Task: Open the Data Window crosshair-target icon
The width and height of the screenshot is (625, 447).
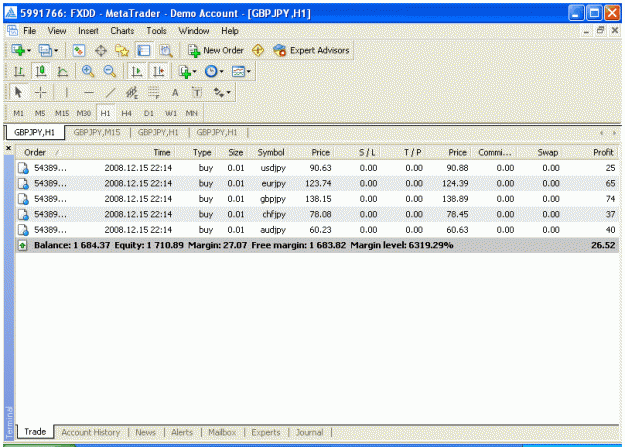Action: click(x=101, y=51)
